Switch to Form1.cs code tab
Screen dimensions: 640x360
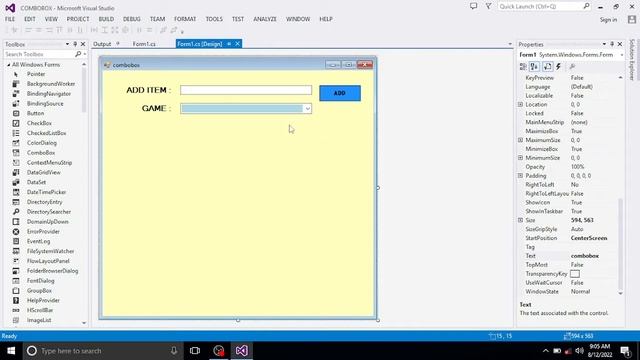[x=144, y=44]
